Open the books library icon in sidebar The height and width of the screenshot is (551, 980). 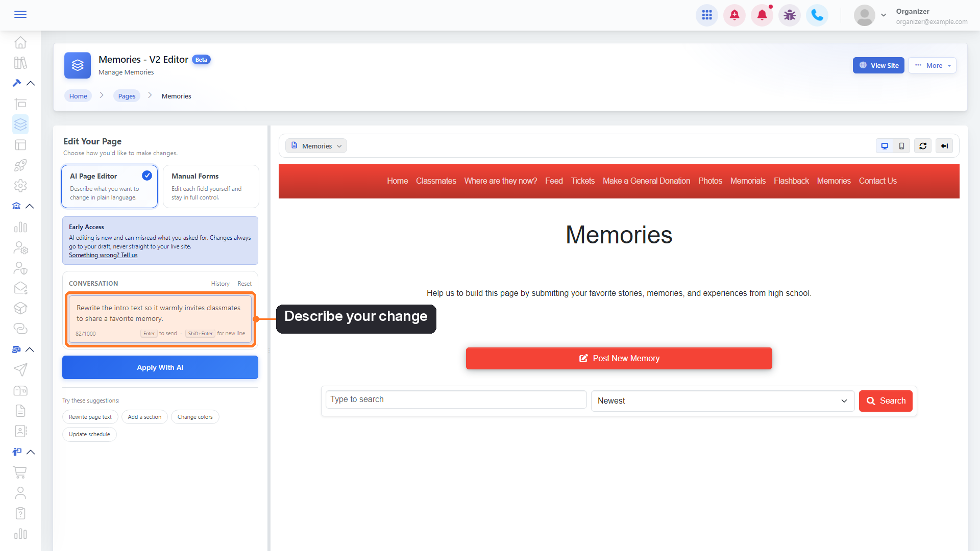pyautogui.click(x=20, y=63)
